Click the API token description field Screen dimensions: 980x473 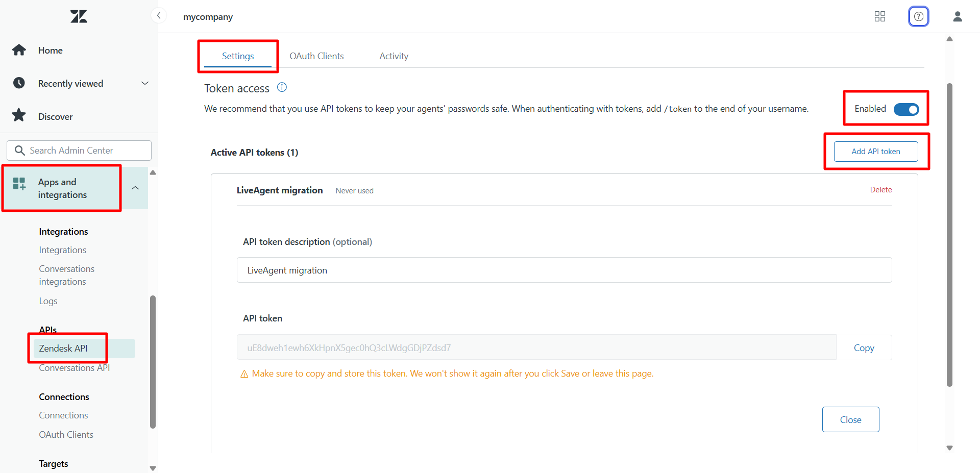tap(564, 270)
